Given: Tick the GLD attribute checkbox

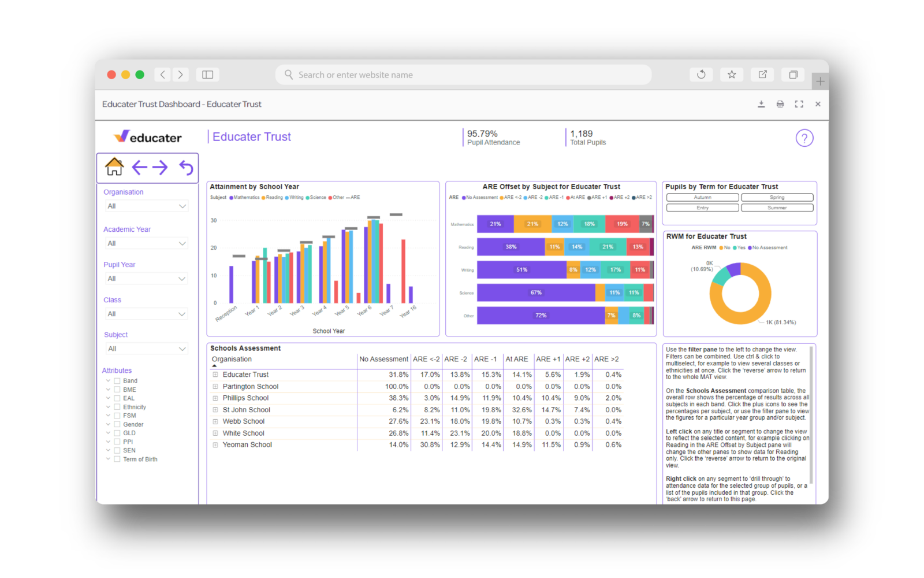Looking at the screenshot, I should click(117, 433).
